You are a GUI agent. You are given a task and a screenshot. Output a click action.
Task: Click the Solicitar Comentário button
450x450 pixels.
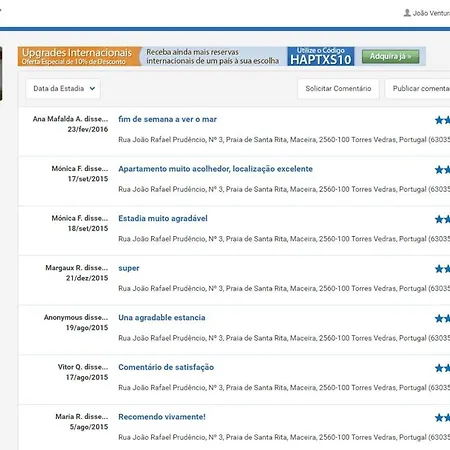(338, 89)
